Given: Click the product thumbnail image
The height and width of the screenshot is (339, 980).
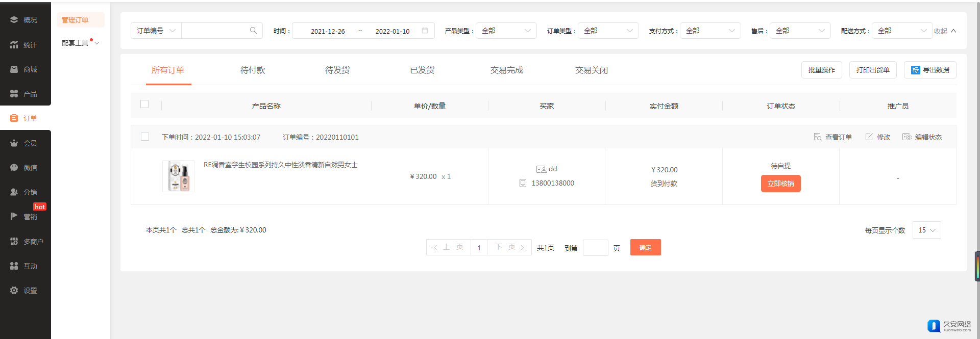Looking at the screenshot, I should pos(178,176).
